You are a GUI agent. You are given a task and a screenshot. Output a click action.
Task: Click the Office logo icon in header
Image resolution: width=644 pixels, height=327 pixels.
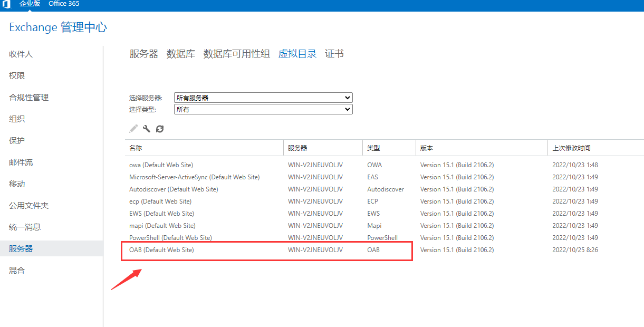tap(6, 4)
